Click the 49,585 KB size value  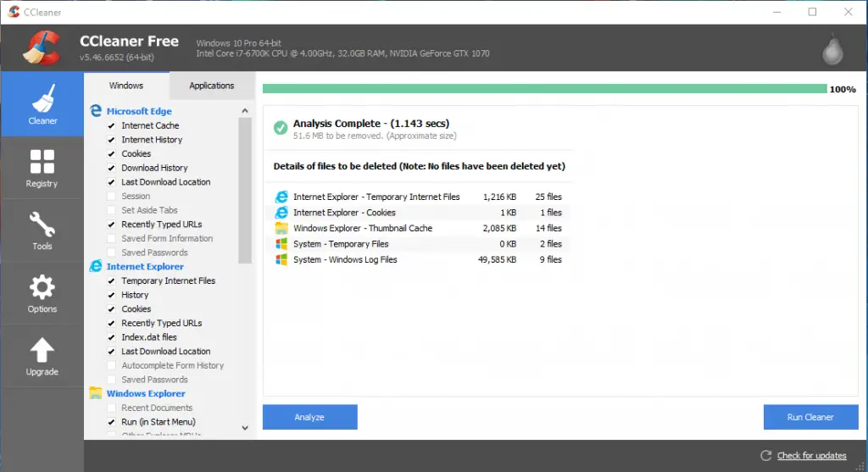(x=497, y=259)
